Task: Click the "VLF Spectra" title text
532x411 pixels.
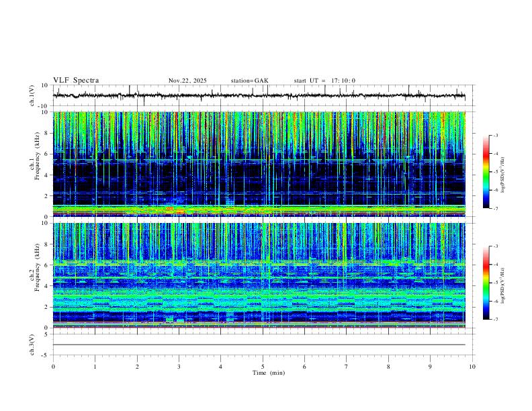Action: (76, 81)
